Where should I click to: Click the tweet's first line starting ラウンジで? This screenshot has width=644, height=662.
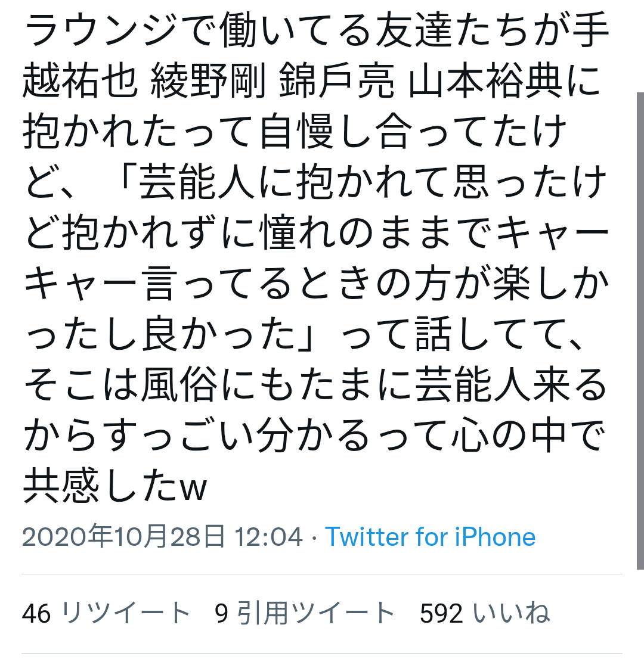point(315,30)
